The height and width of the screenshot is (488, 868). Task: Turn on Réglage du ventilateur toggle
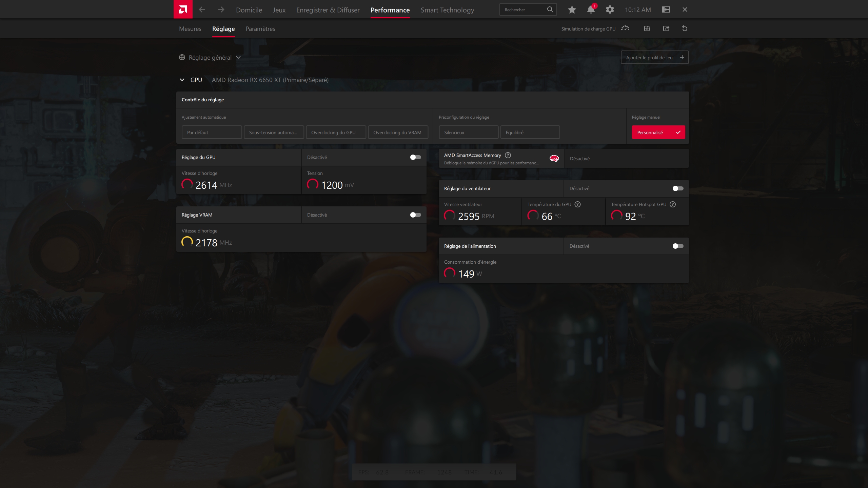[678, 188]
